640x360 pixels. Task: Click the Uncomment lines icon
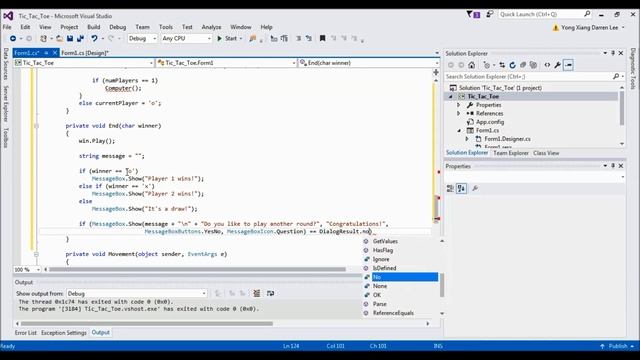point(309,38)
